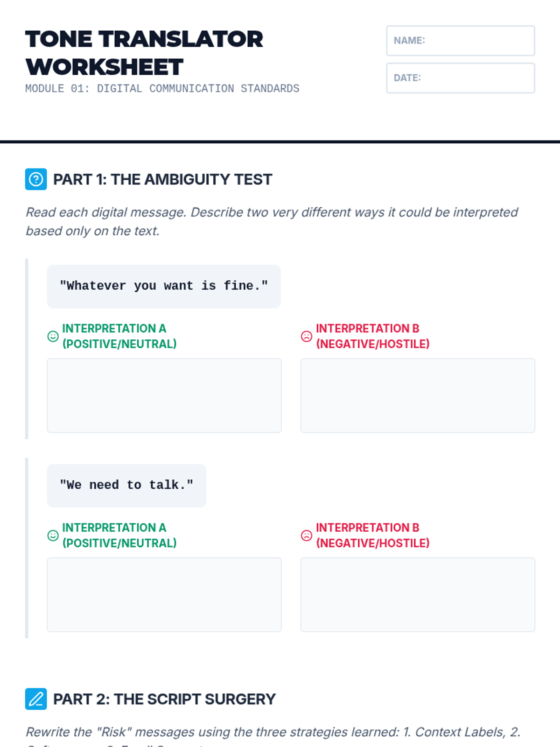Click the "Part 1: The Ambiguity Test" heading

pyautogui.click(x=162, y=179)
